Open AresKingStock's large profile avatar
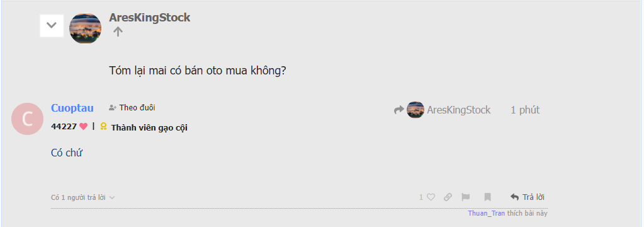 tap(86, 28)
